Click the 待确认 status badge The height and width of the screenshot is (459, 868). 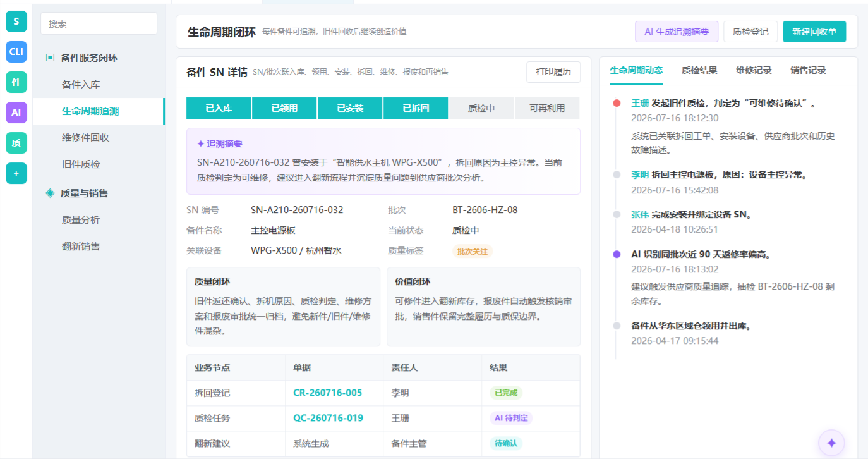coord(506,443)
